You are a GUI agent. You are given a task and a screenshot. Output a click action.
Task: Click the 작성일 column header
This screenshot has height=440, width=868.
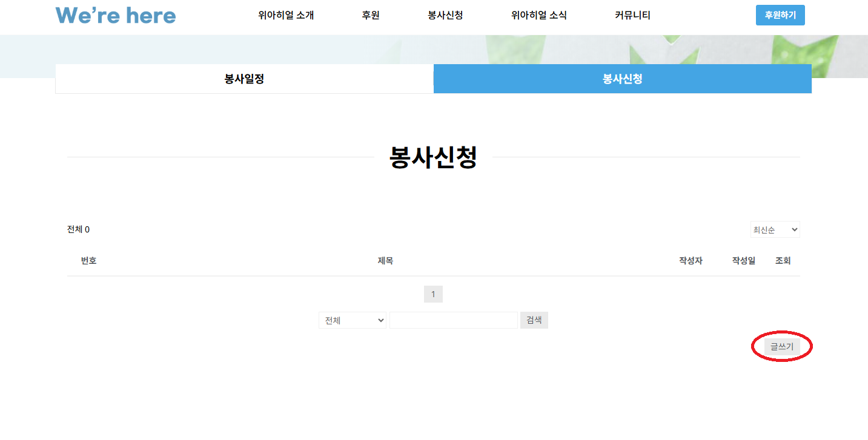(x=743, y=261)
